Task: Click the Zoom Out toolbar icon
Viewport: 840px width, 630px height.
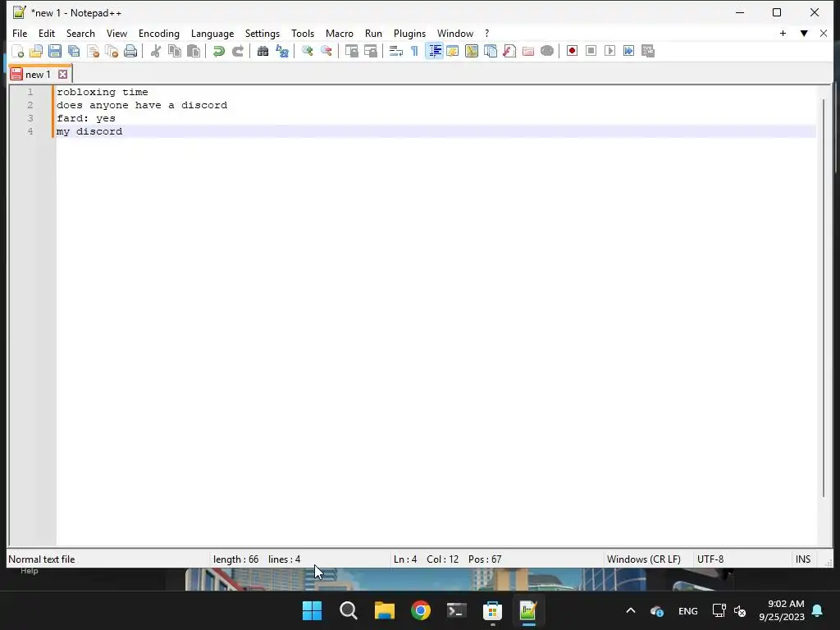Action: point(326,51)
